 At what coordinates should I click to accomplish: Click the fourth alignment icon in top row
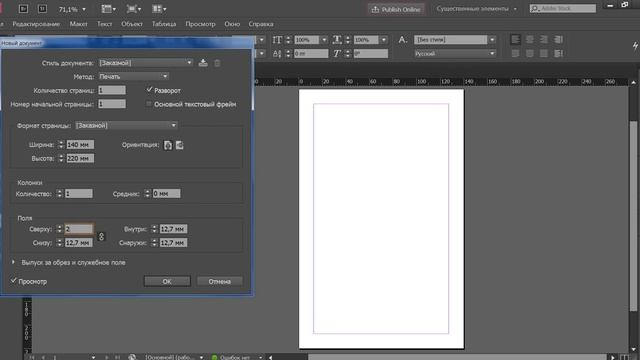click(558, 39)
